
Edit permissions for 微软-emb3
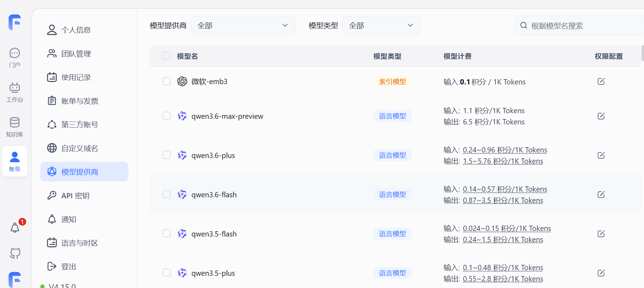point(601,82)
